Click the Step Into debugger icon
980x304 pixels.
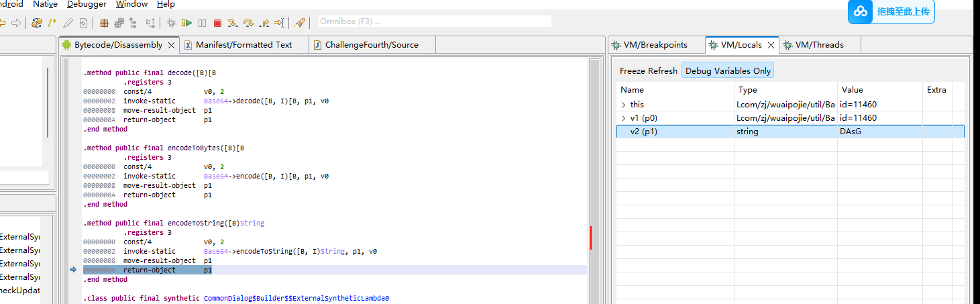click(233, 23)
